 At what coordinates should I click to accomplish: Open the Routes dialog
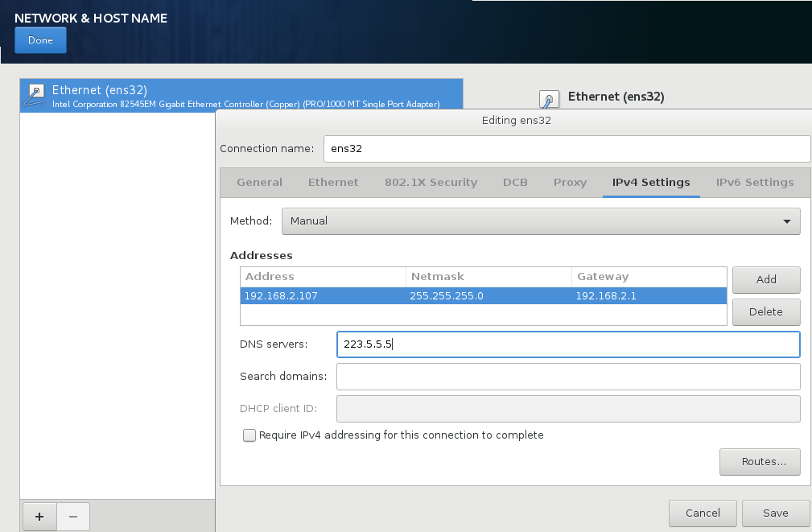click(x=760, y=461)
